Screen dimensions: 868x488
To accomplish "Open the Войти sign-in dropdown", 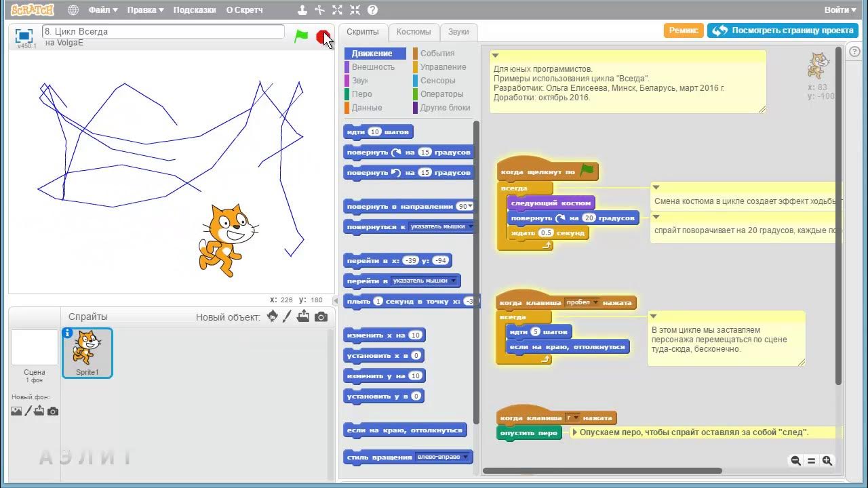I will coord(841,10).
